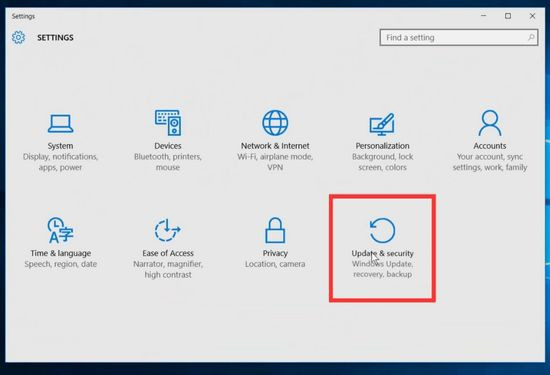Viewport: 550px width, 375px height.
Task: Click 'Display, notifications, apps, power' description
Action: 60,162
